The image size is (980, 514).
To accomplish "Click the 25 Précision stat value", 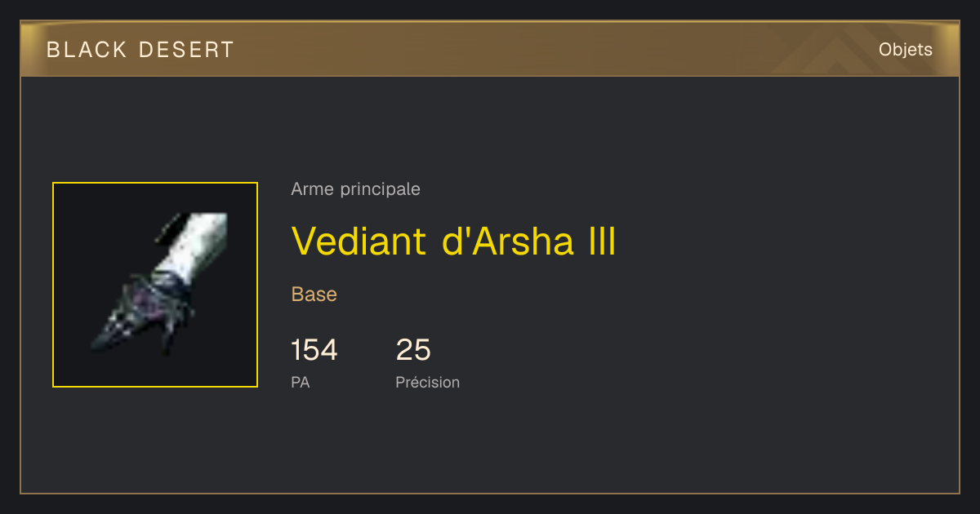I will 413,350.
